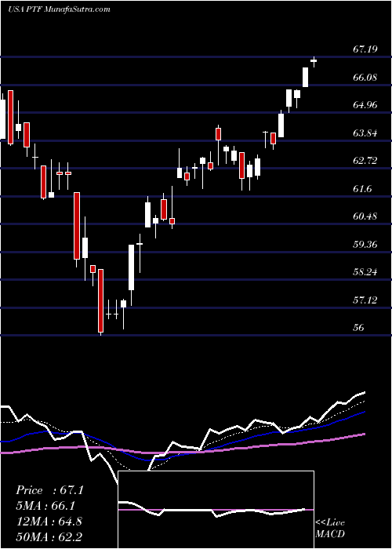Screen dimensions: 392x549
Task: Click the MACD inset chart panel
Action: coord(216,510)
